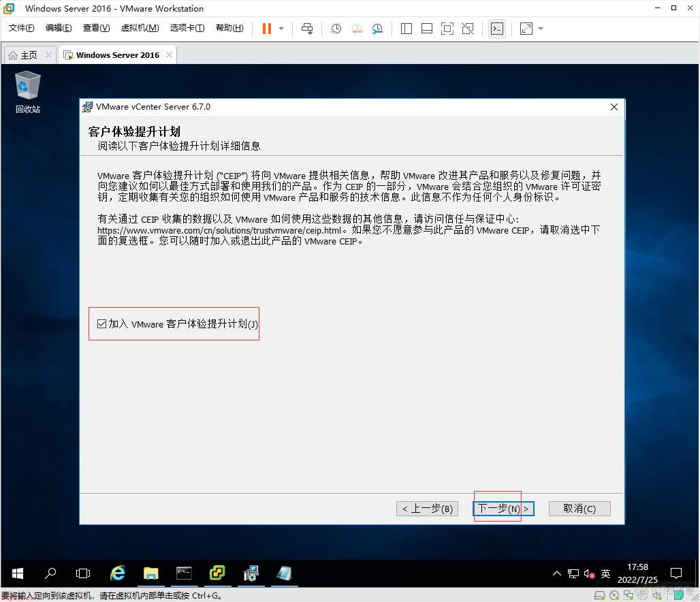Open the command prompt taskbar icon

click(184, 573)
